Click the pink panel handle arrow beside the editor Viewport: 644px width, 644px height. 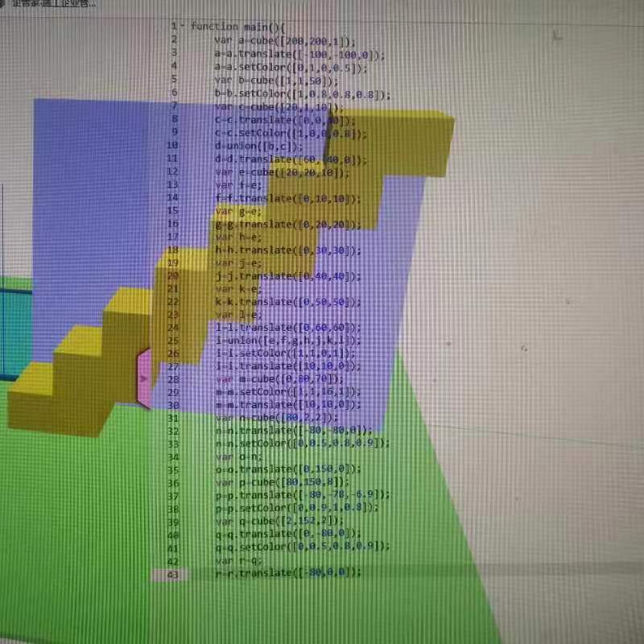pyautogui.click(x=144, y=378)
